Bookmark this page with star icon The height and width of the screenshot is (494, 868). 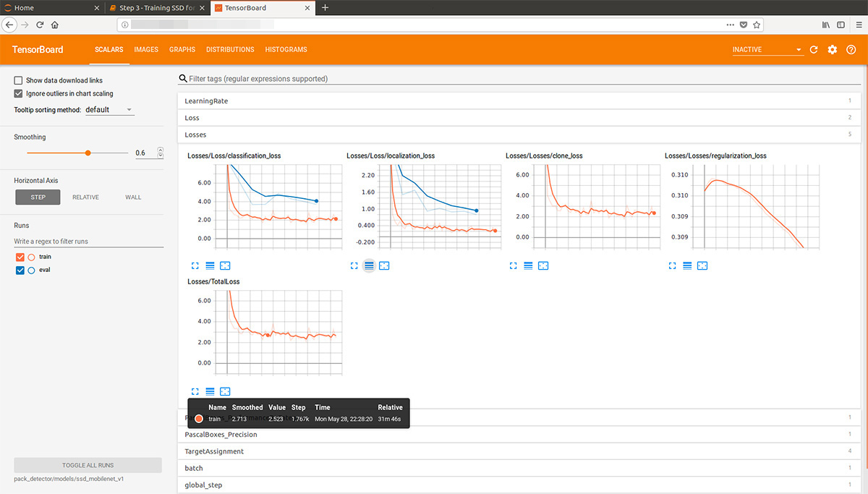(x=757, y=25)
